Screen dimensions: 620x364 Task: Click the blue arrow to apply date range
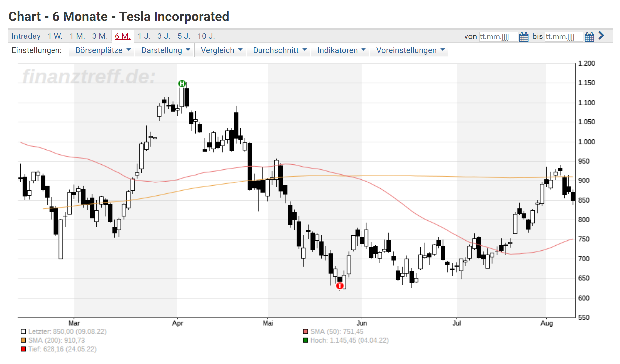601,36
